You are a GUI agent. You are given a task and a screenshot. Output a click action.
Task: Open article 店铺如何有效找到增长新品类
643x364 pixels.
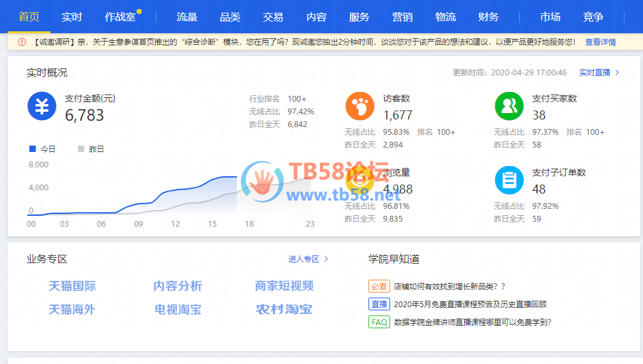tap(450, 287)
